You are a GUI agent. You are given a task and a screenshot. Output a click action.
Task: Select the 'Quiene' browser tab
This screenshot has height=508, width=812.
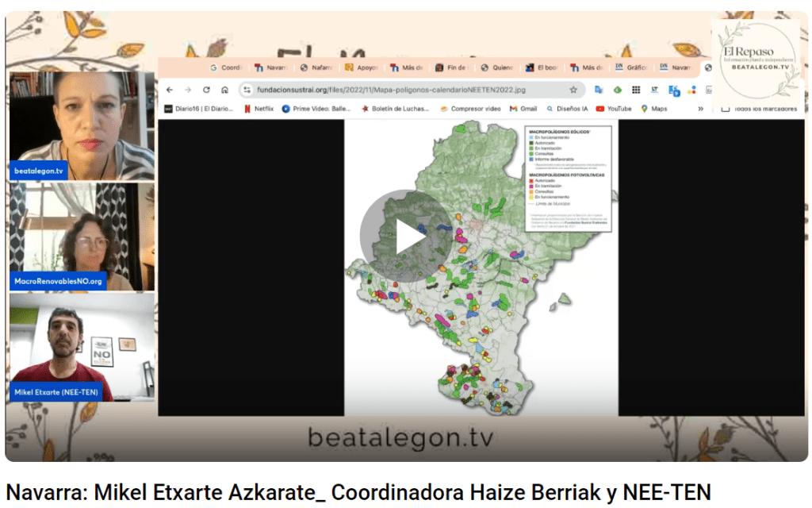(498, 68)
